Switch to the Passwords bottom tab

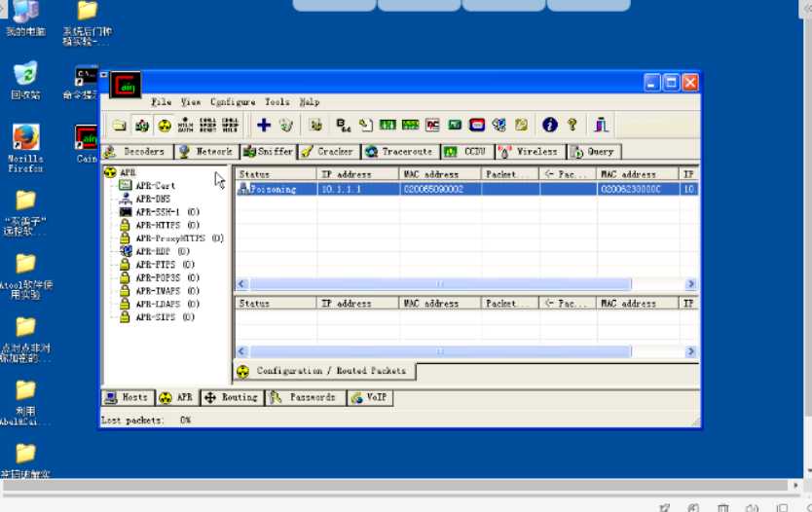[305, 397]
